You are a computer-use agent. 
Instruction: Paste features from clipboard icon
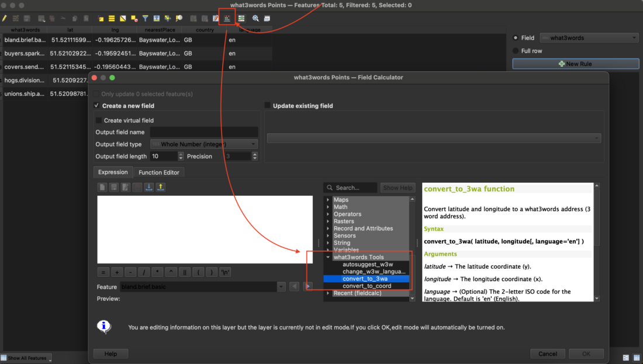pyautogui.click(x=86, y=19)
